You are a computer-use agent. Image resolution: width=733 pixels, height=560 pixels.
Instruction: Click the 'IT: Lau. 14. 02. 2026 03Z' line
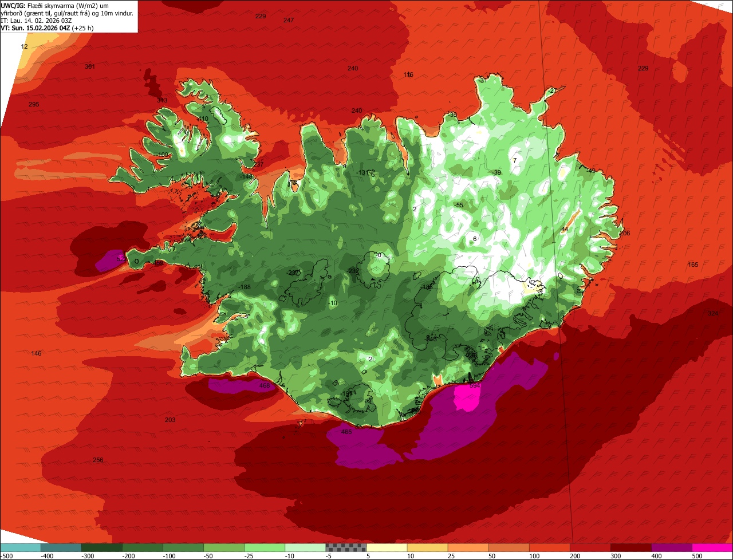coord(37,20)
